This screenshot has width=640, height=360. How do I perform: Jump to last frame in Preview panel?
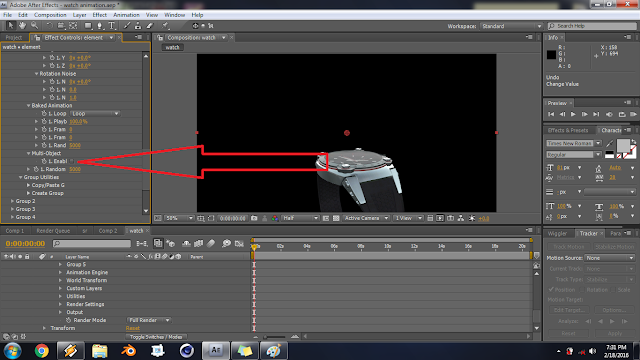pos(596,114)
